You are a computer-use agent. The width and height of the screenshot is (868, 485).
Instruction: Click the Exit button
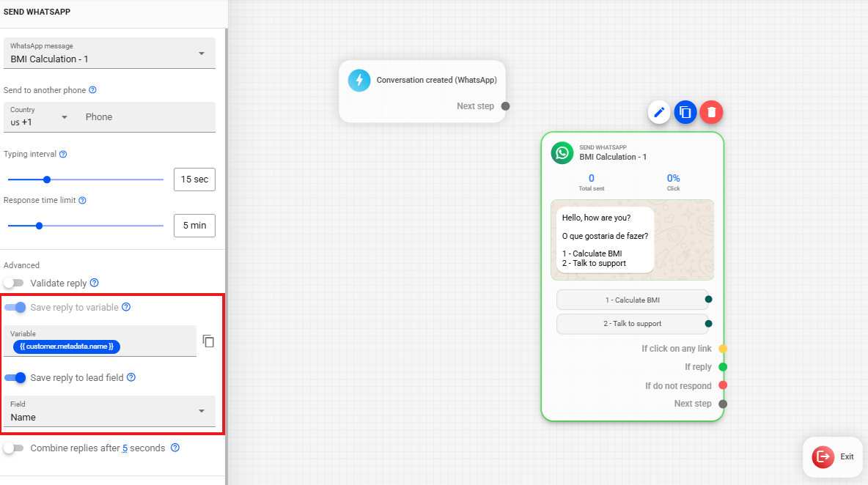tap(832, 456)
